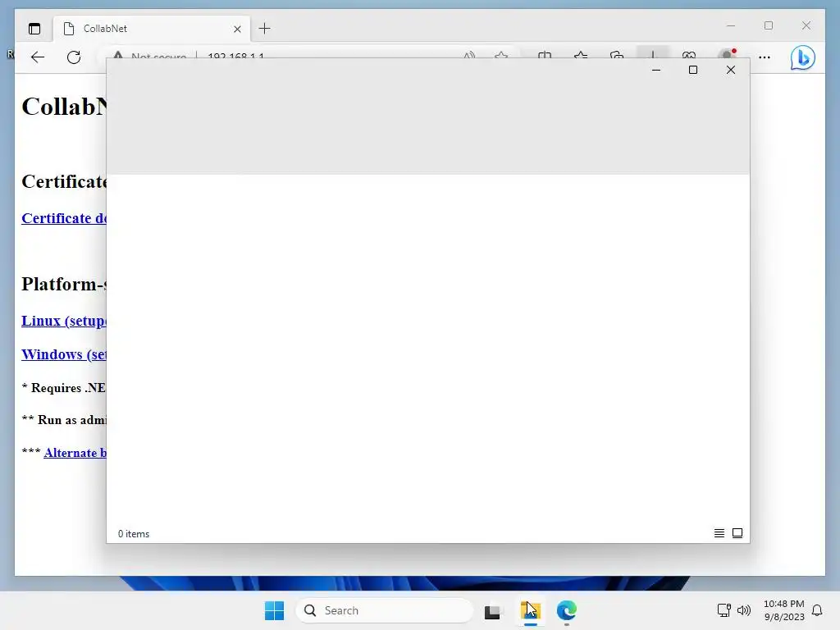Click the 'Platform-' heading on the CollabNet page
Image resolution: width=840 pixels, height=630 pixels.
64,284
